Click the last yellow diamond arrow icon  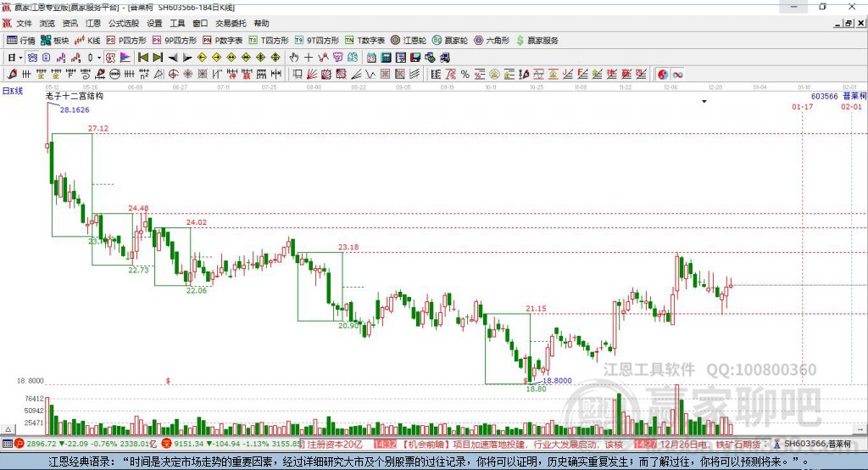[275, 58]
